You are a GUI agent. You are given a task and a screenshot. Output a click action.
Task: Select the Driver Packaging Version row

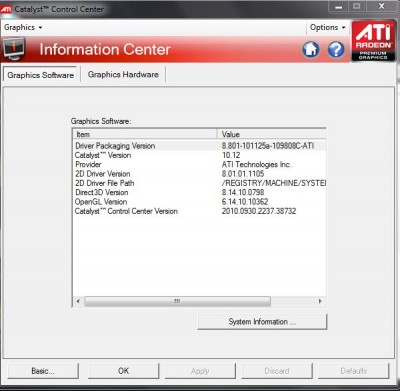pyautogui.click(x=199, y=146)
